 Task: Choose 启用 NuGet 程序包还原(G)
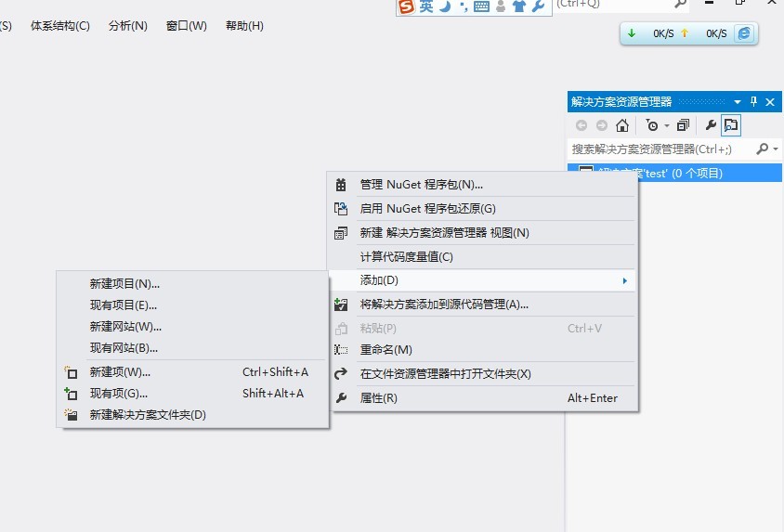coord(482,209)
